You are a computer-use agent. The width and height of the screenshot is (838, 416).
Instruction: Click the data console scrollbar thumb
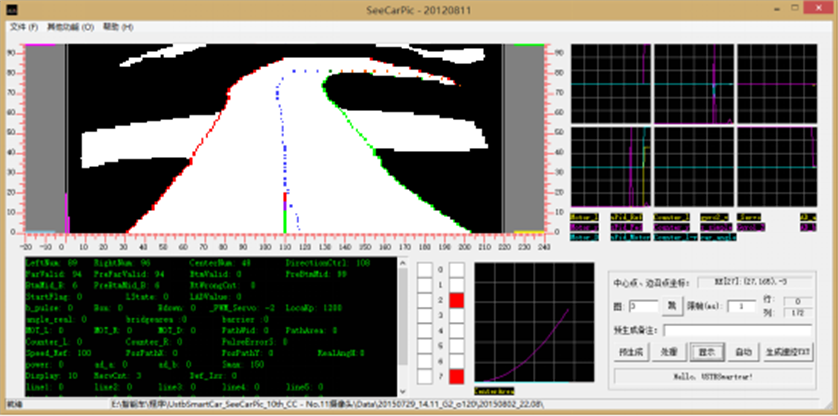(402, 315)
